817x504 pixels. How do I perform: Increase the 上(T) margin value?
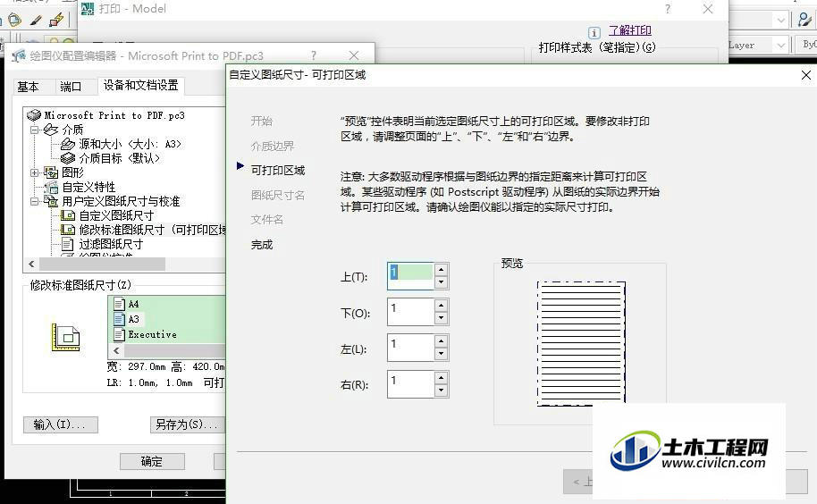[x=442, y=270]
